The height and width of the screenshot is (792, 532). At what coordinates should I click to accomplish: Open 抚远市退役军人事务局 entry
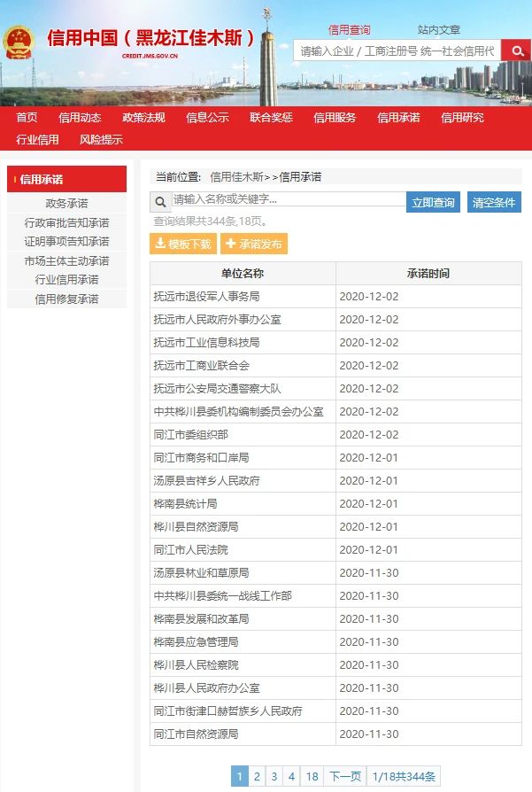[x=206, y=296]
